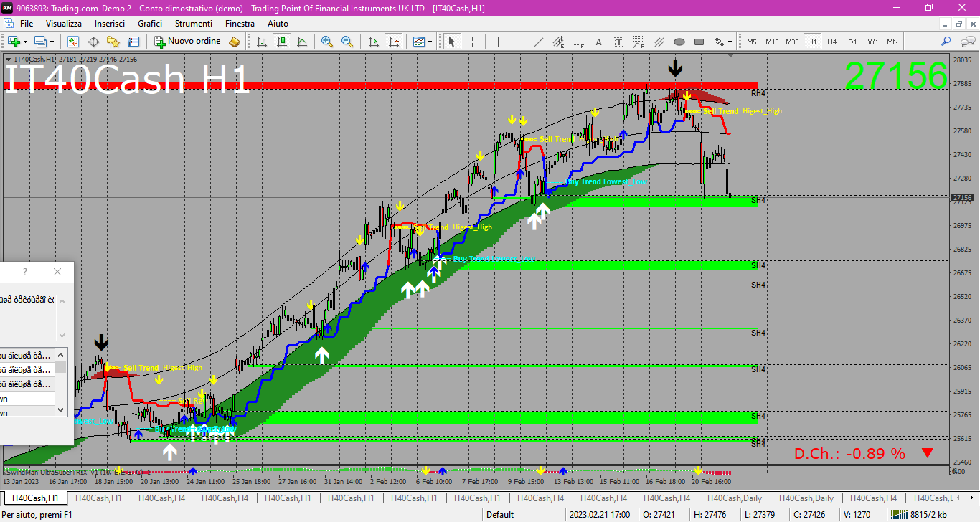
Task: Switch to W1 timeframe
Action: [872, 42]
